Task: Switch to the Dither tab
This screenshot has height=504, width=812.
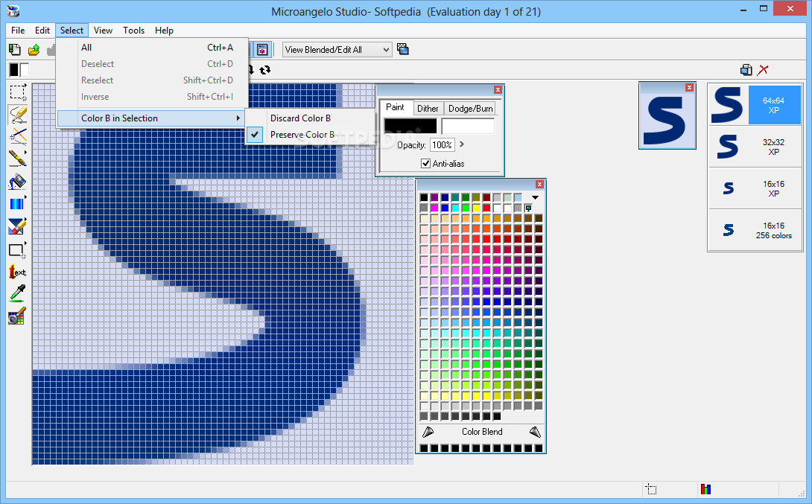Action: coord(428,108)
